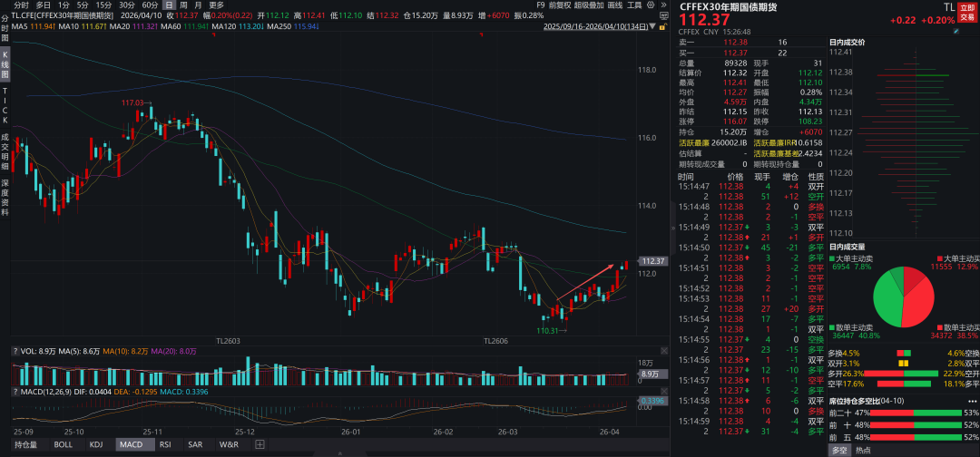Click the pencil edit icon under price change
980x457 pixels.
coord(954,29)
